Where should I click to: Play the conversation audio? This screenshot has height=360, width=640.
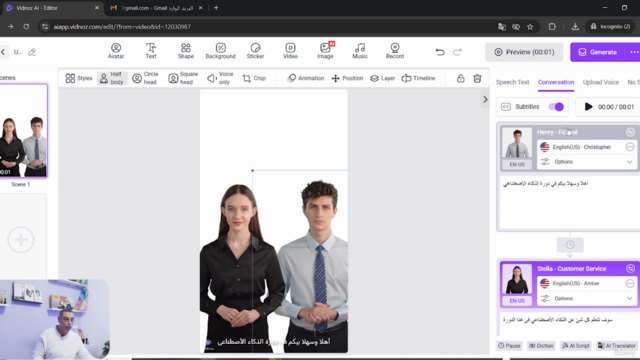(x=588, y=107)
